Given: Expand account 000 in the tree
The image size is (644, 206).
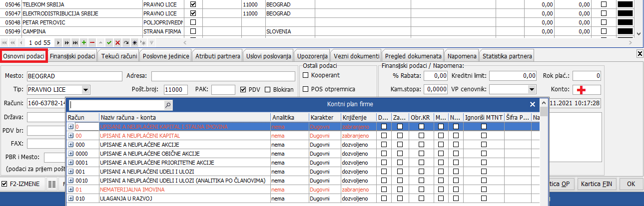Looking at the screenshot, I should [71, 145].
